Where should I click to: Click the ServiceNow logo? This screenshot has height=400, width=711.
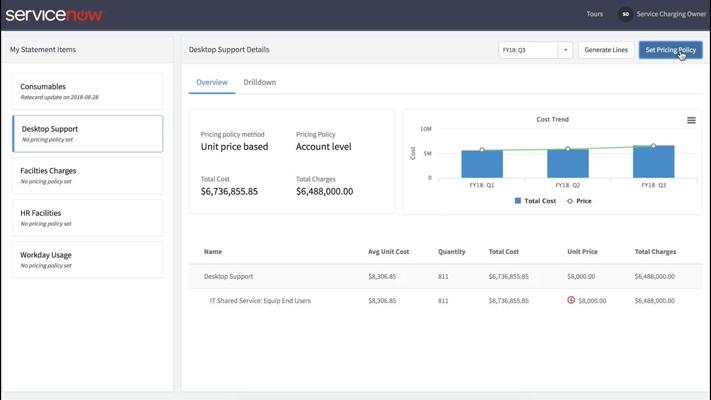(x=54, y=15)
